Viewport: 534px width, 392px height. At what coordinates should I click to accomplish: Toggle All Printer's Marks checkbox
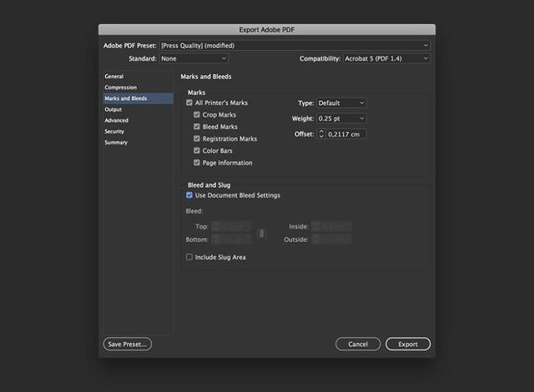coord(189,103)
